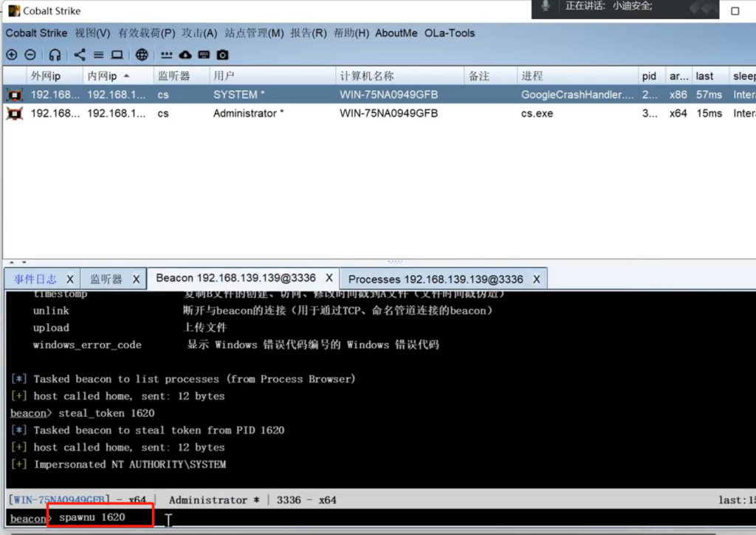Select the GoogleCrashHandler process cell
Viewport: 756px width, 535px height.
[x=577, y=95]
